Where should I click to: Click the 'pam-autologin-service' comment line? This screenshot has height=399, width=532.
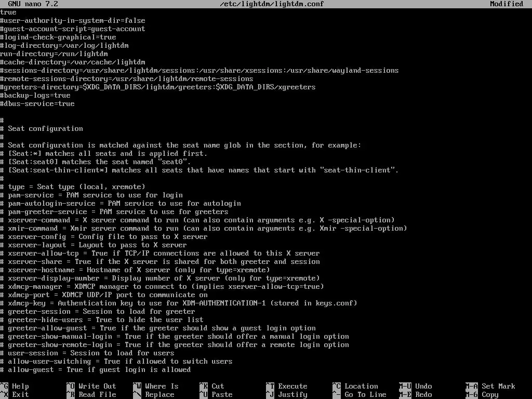tap(121, 203)
